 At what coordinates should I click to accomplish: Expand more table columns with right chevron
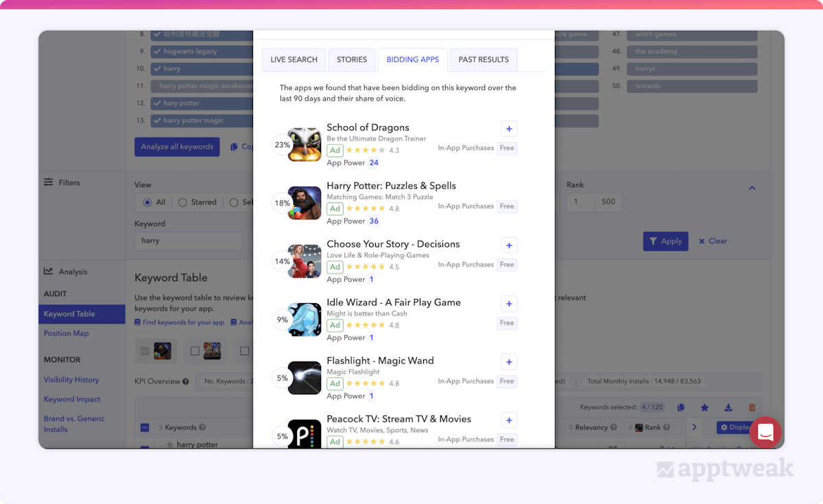[694, 427]
